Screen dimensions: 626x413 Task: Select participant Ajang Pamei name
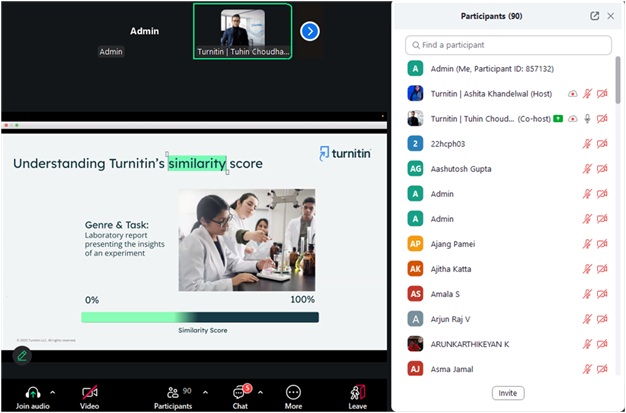pyautogui.click(x=453, y=244)
